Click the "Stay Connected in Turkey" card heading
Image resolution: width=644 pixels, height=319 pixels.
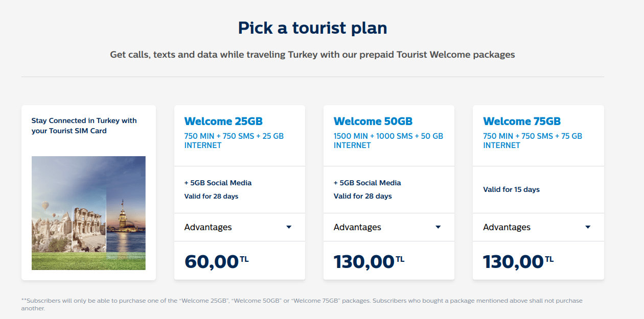point(84,126)
